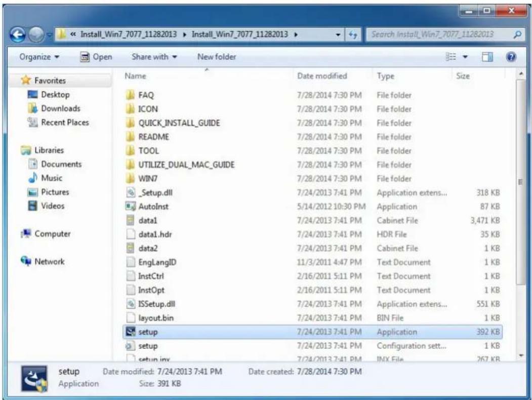Click the UTILIZE_DUAL_MAC_GUIDE folder icon
The image size is (532, 400).
(130, 165)
